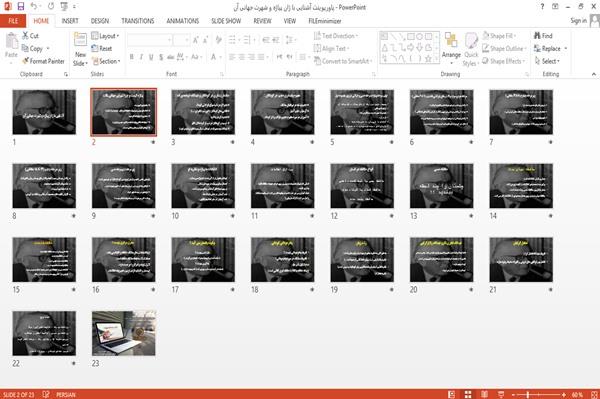Open Shape Fill options
The image size is (600, 399).
point(499,36)
